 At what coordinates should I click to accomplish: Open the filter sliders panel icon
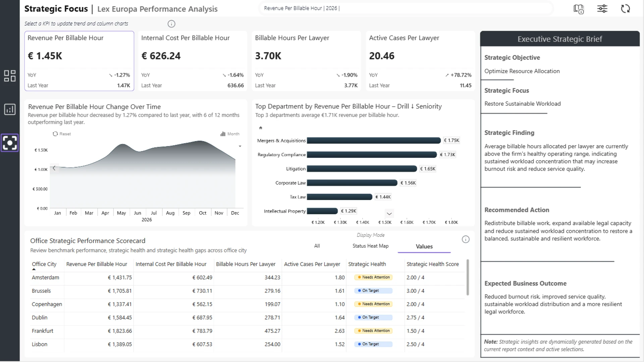click(602, 9)
